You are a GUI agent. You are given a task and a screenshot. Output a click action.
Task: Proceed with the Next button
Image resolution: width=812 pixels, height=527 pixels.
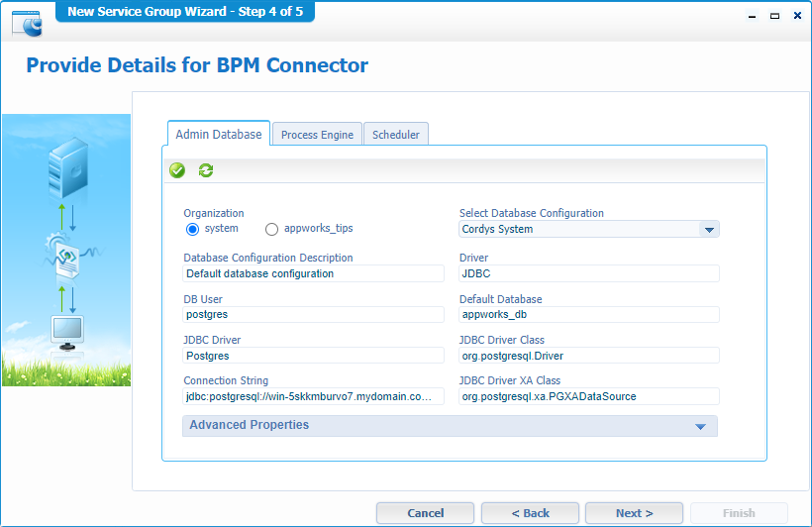[634, 513]
